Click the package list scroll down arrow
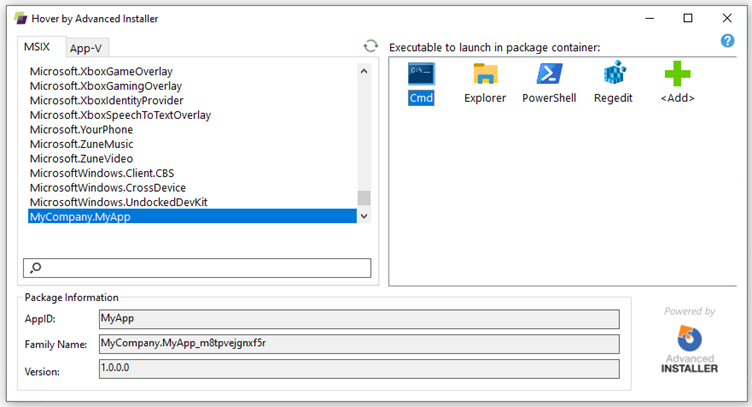 coord(364,216)
